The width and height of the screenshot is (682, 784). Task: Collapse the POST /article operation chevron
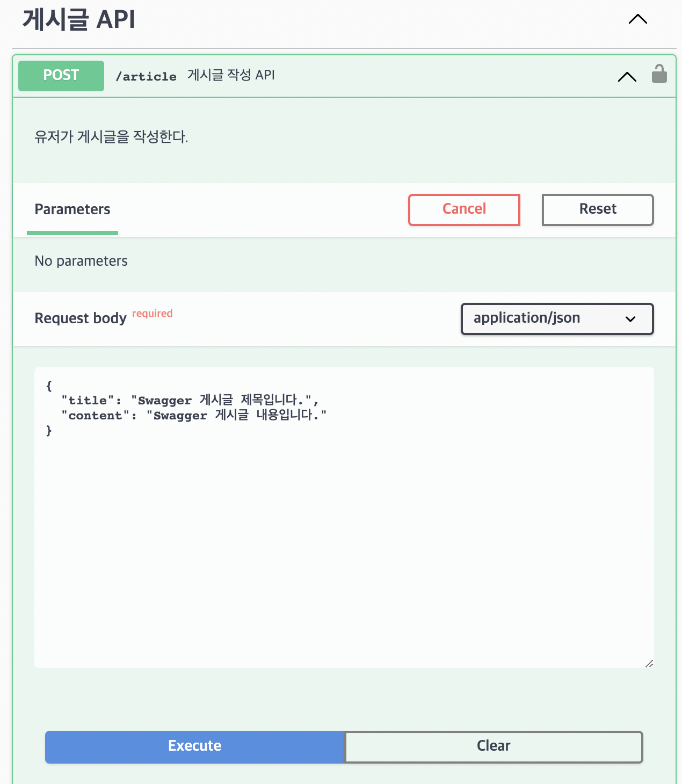[x=627, y=77]
